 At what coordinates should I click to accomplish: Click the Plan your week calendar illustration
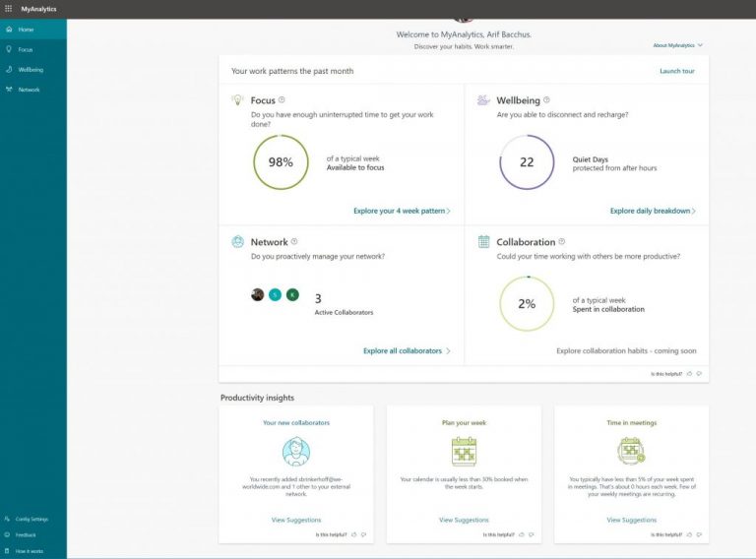coord(464,452)
